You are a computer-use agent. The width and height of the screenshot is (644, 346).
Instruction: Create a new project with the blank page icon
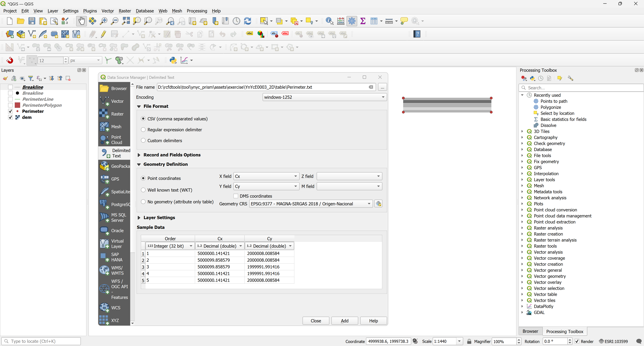10,21
